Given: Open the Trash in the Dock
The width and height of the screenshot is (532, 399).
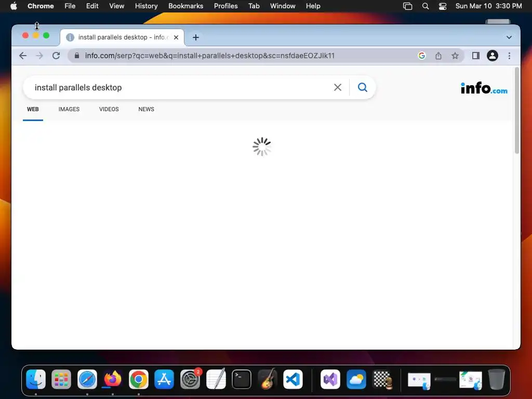Looking at the screenshot, I should click(496, 379).
